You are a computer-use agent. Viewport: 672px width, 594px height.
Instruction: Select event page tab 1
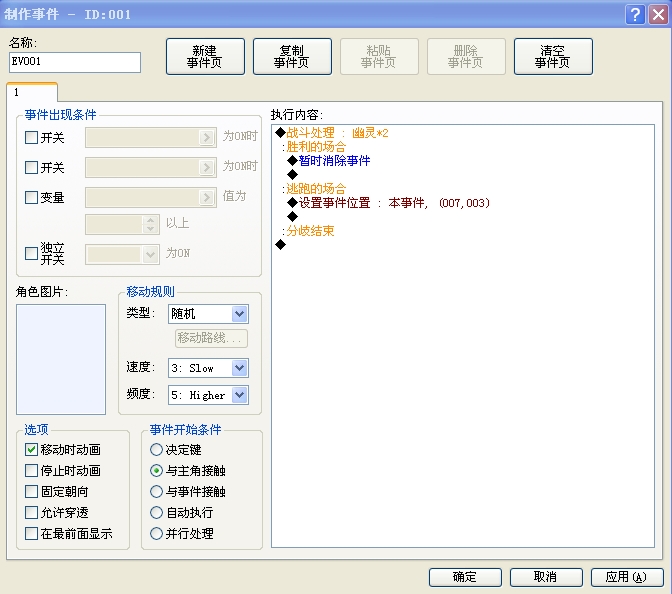coord(32,92)
